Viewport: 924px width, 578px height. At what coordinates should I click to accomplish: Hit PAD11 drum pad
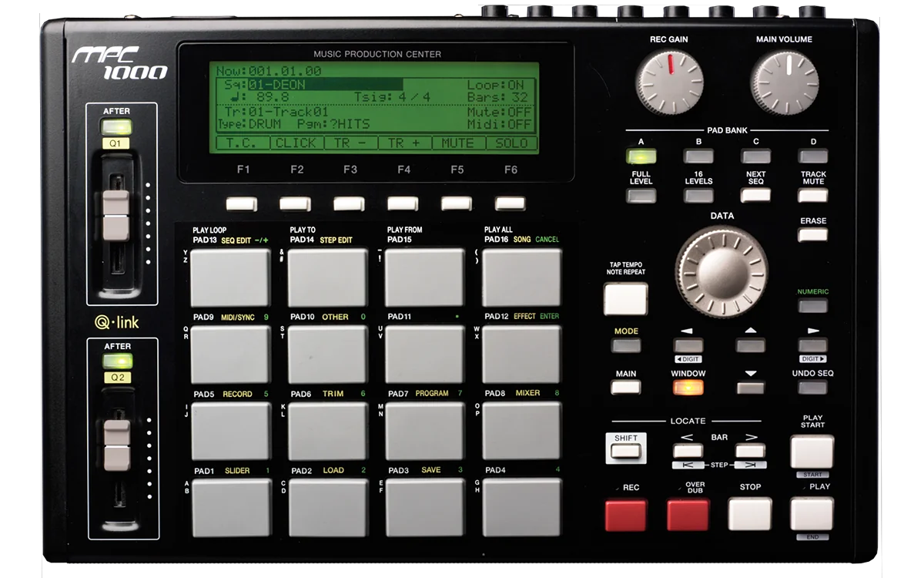click(425, 354)
